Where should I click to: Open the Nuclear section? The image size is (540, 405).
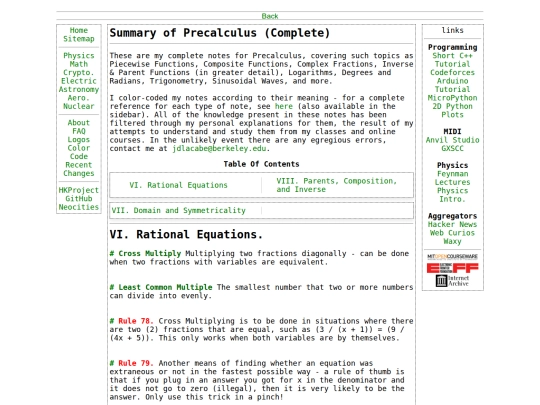(79, 106)
